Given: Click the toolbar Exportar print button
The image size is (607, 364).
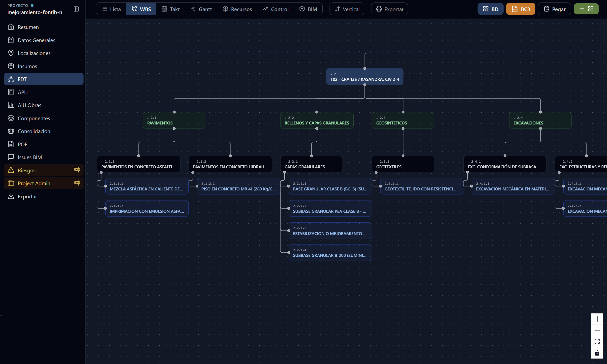Looking at the screenshot, I should point(389,9).
